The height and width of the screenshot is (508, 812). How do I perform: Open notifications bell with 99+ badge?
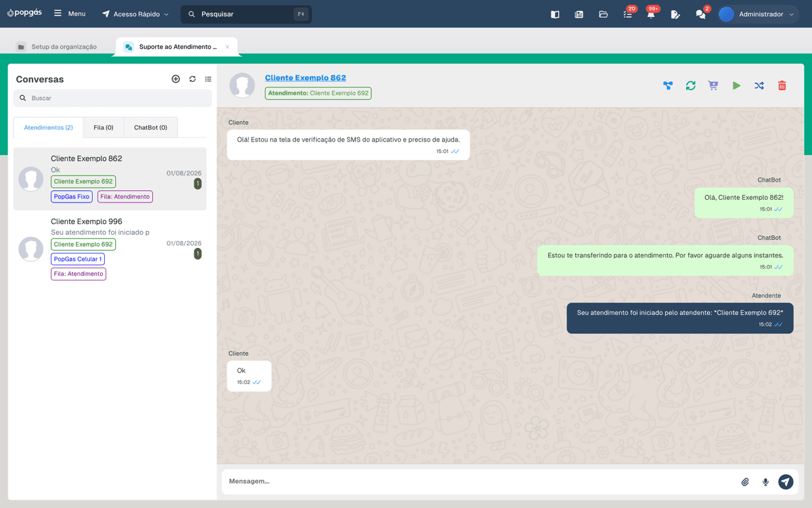(651, 14)
